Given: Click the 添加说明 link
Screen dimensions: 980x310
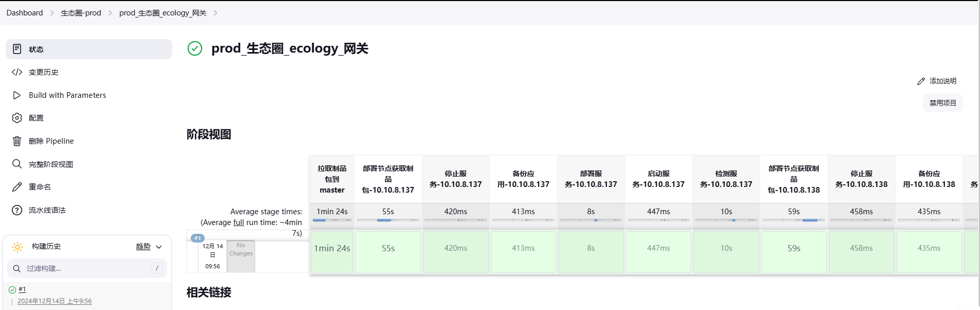Looking at the screenshot, I should (937, 81).
